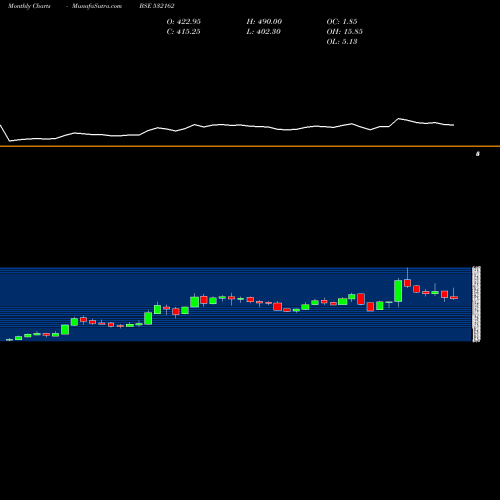
Task: Click the open value 'O: 422.95'
Action: (184, 22)
